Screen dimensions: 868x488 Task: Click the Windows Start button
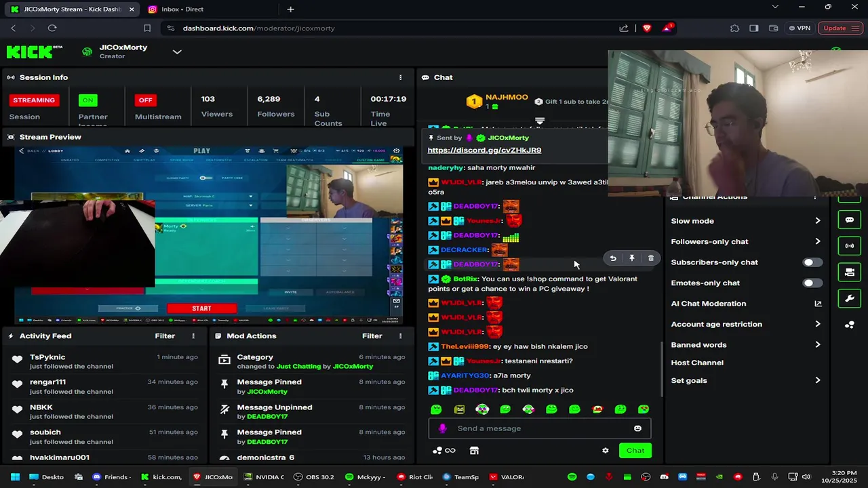point(15,477)
